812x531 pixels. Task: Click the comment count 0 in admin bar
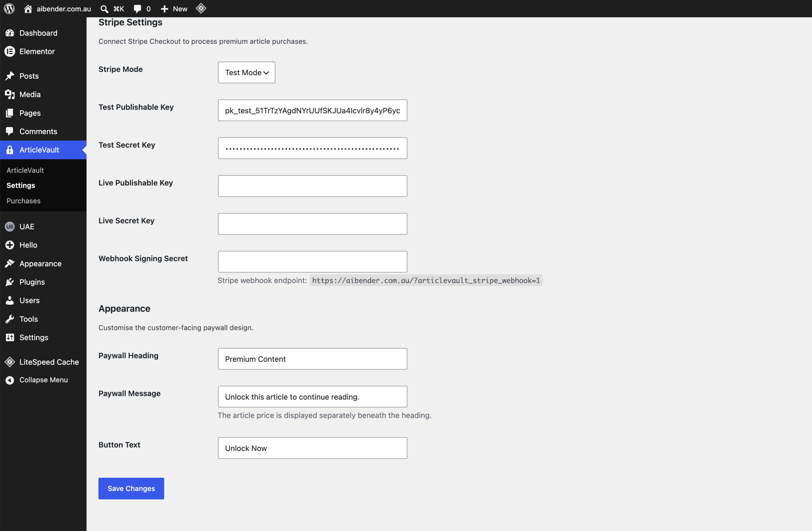click(148, 9)
